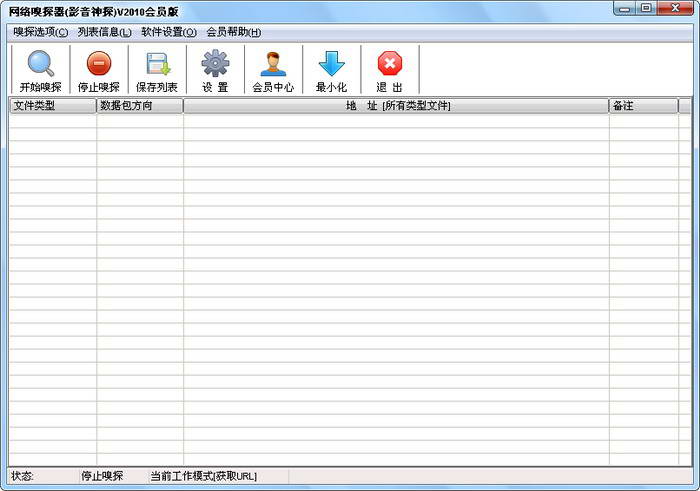Start sniffing with the magnifier icon
This screenshot has width=700, height=491.
tap(41, 70)
